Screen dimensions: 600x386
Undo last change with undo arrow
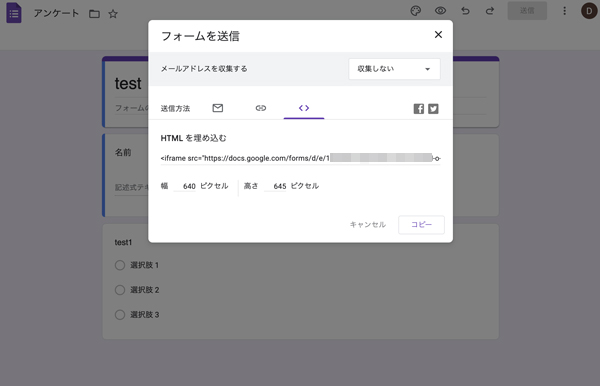(x=465, y=11)
